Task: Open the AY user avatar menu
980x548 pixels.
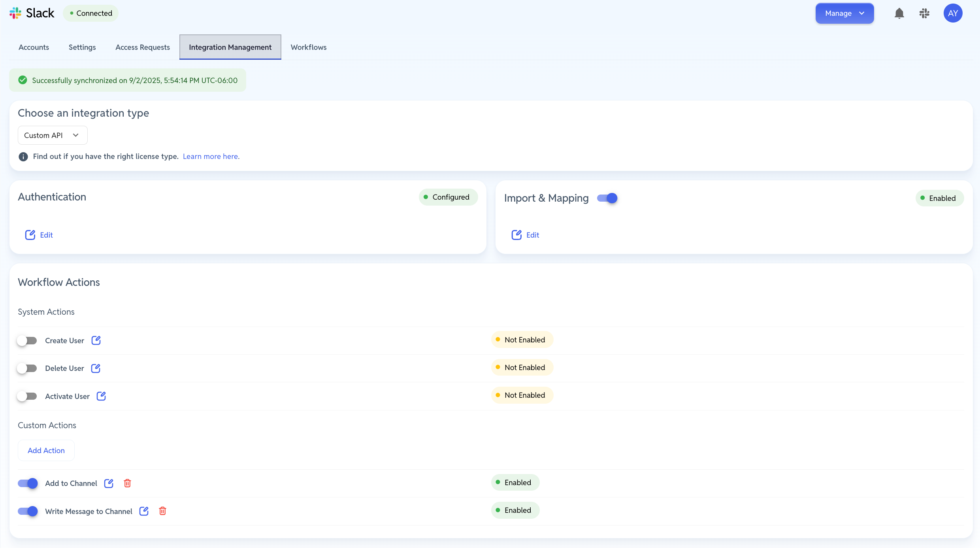Action: click(953, 13)
